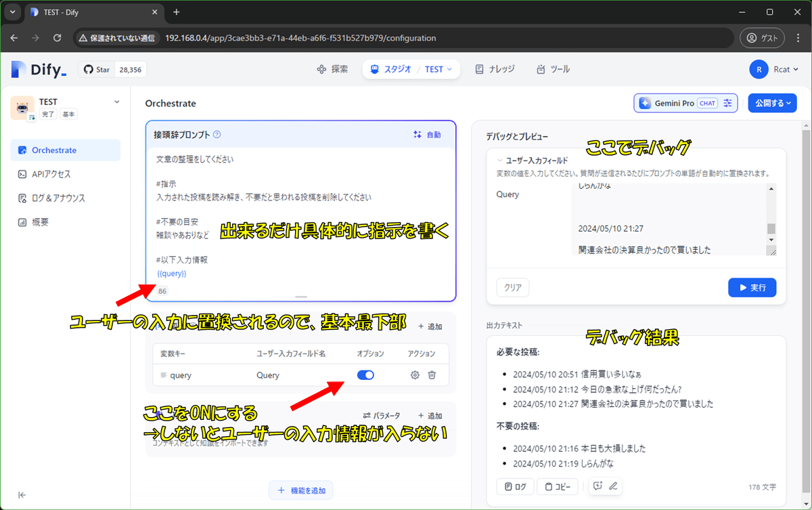Open the 公開する publish dropdown
Image resolution: width=812 pixels, height=510 pixels.
(772, 102)
